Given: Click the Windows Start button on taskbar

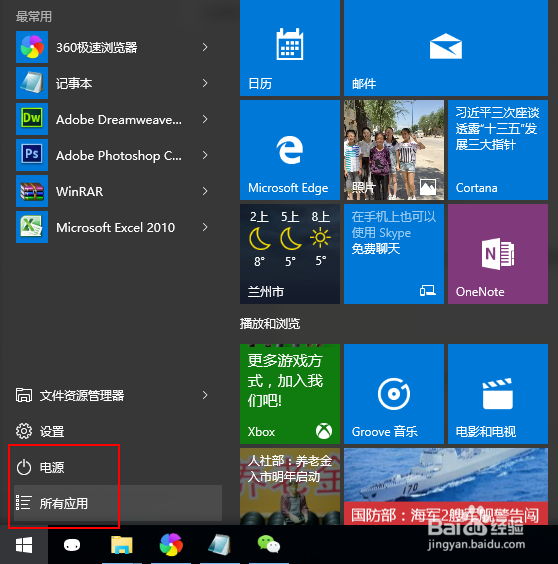Looking at the screenshot, I should [24, 545].
